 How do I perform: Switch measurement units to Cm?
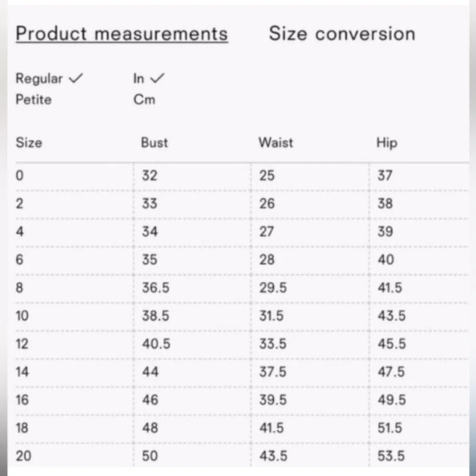144,99
